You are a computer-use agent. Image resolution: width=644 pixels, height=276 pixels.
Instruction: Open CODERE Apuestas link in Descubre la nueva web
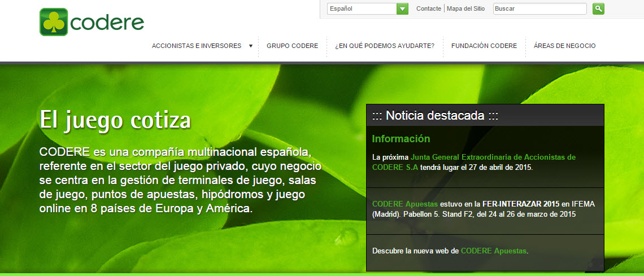(x=493, y=251)
